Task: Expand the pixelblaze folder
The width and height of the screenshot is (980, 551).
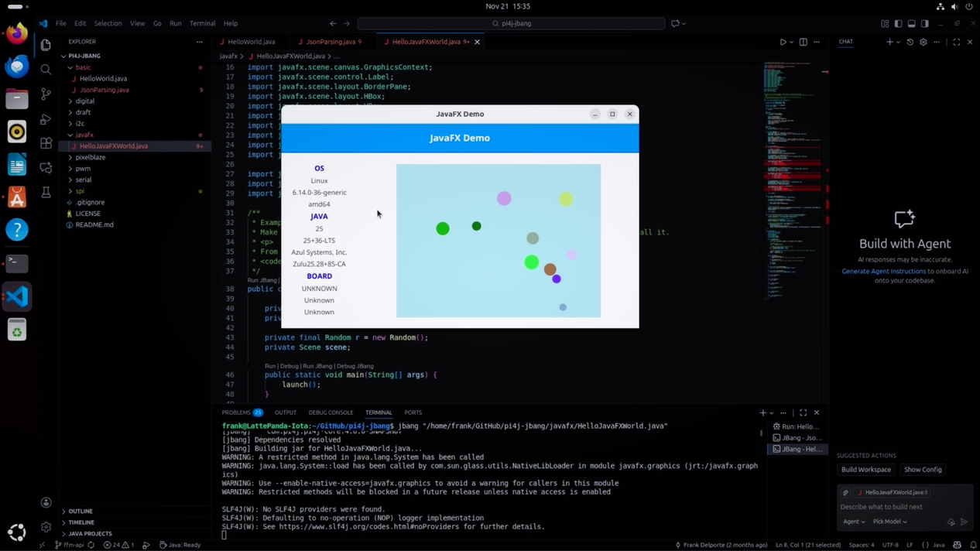Action: pyautogui.click(x=91, y=157)
